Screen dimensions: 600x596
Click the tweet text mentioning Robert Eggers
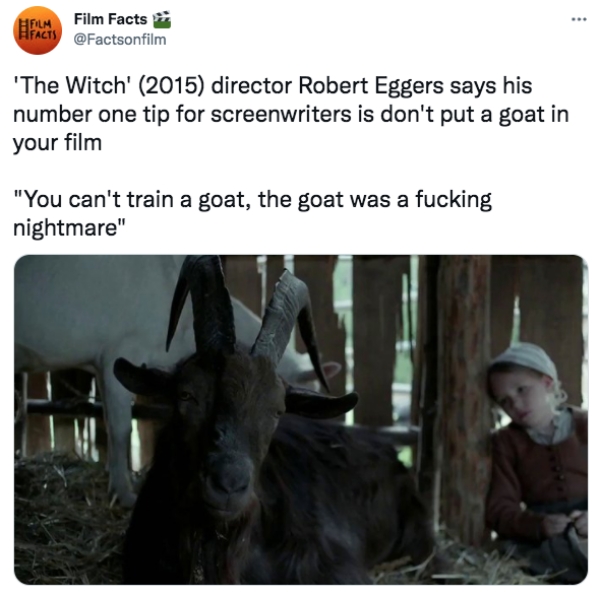[x=291, y=114]
